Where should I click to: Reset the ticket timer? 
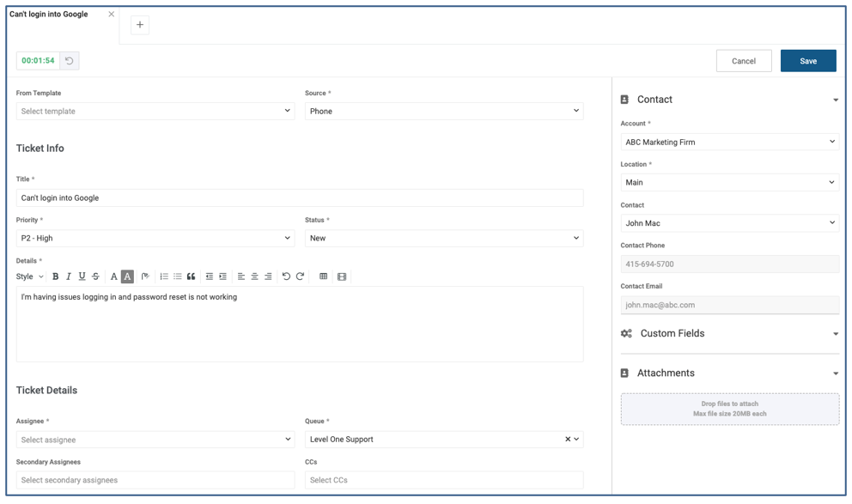(x=70, y=61)
